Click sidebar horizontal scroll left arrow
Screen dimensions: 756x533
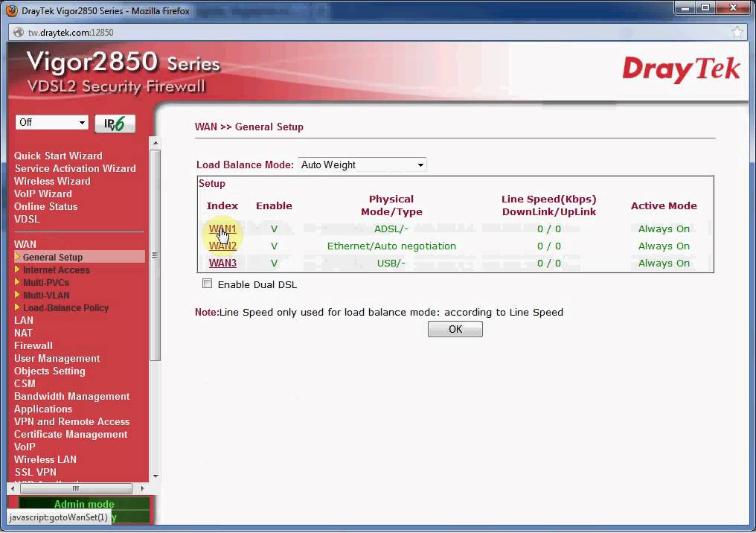(13, 488)
